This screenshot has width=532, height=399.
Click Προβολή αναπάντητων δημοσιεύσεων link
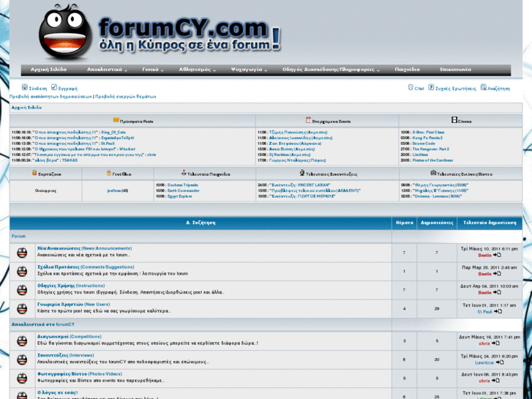coord(50,97)
